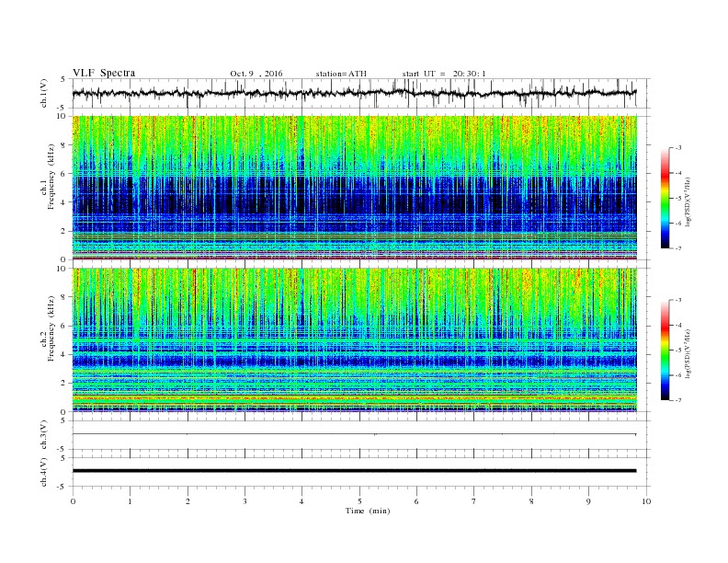Click the 4 kHz tick of ch.2 spectrogram
The height and width of the screenshot is (563, 728).
pos(63,354)
